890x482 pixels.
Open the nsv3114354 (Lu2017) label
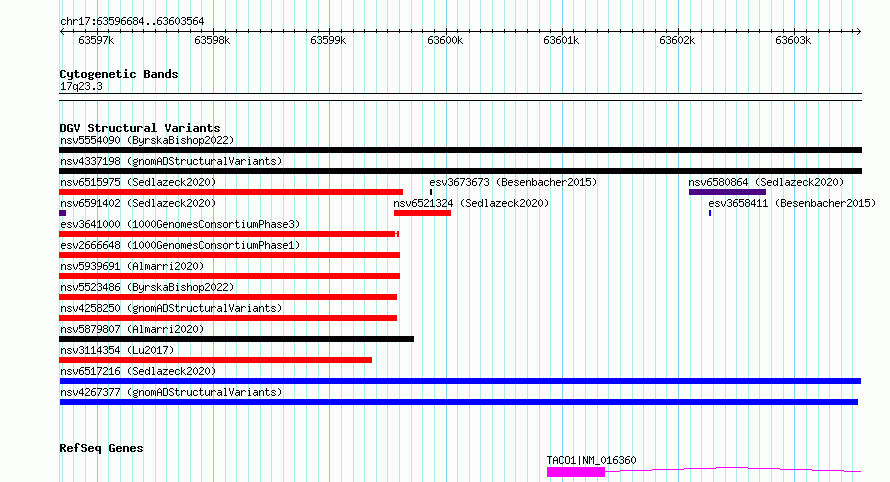point(117,350)
